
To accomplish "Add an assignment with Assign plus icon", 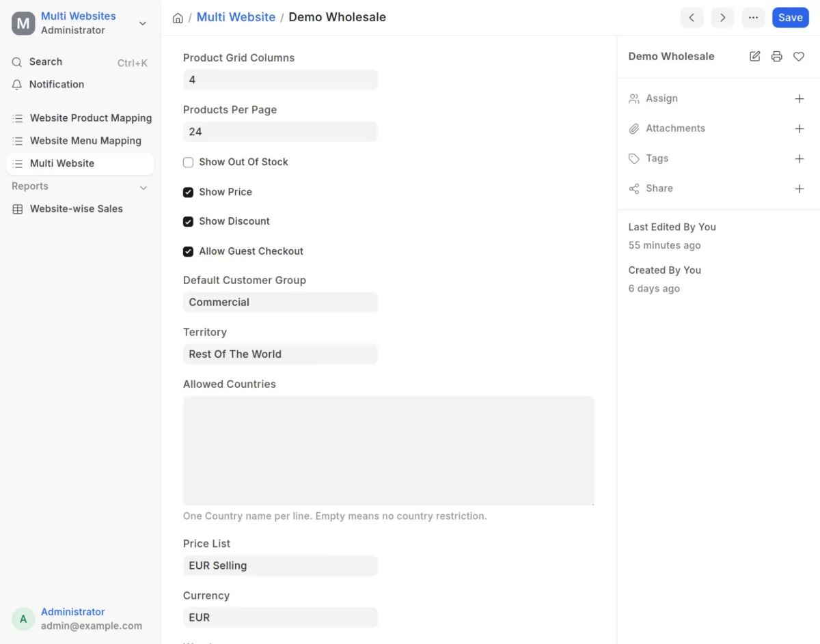I will pos(799,99).
